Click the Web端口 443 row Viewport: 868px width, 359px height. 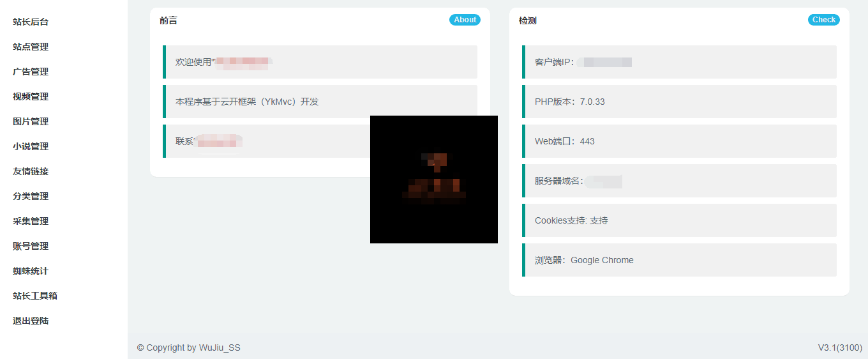(x=679, y=141)
